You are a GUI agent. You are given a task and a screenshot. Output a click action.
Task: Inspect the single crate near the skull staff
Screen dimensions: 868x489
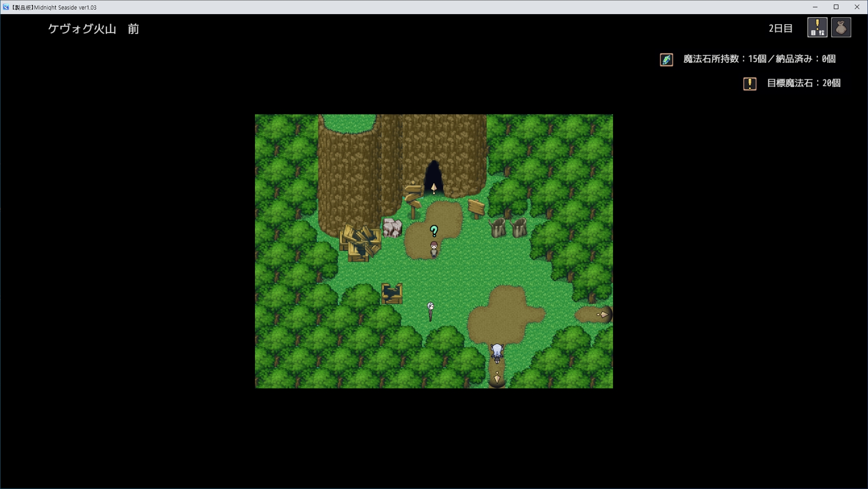point(392,293)
